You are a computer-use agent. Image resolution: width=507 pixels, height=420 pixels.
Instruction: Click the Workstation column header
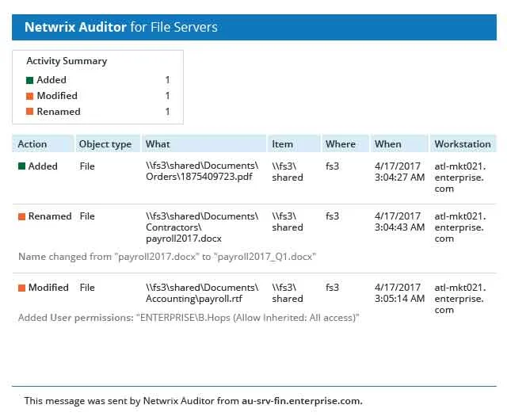pyautogui.click(x=463, y=144)
